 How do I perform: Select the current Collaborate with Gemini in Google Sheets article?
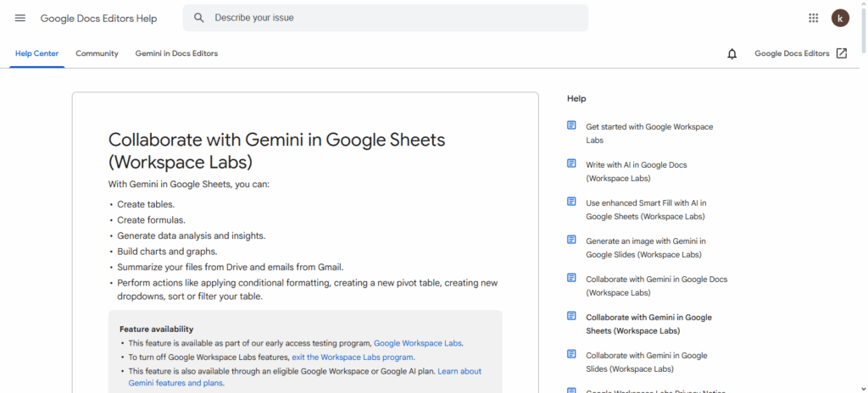point(648,324)
